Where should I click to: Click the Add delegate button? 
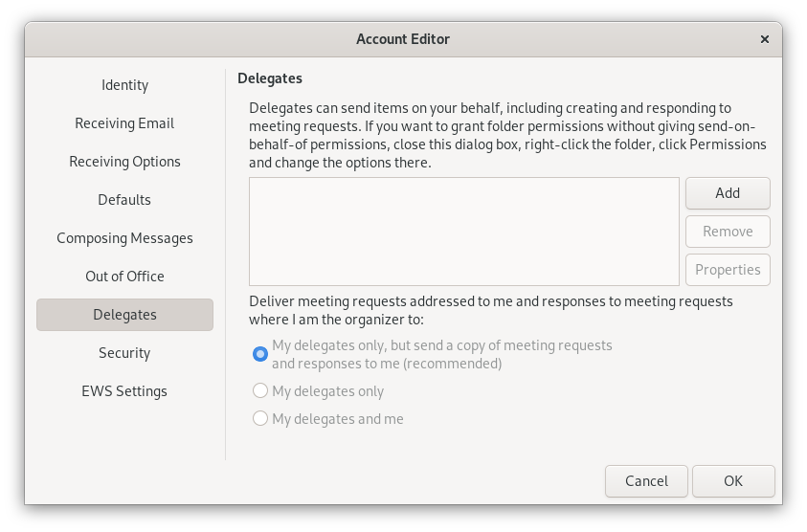pos(728,193)
